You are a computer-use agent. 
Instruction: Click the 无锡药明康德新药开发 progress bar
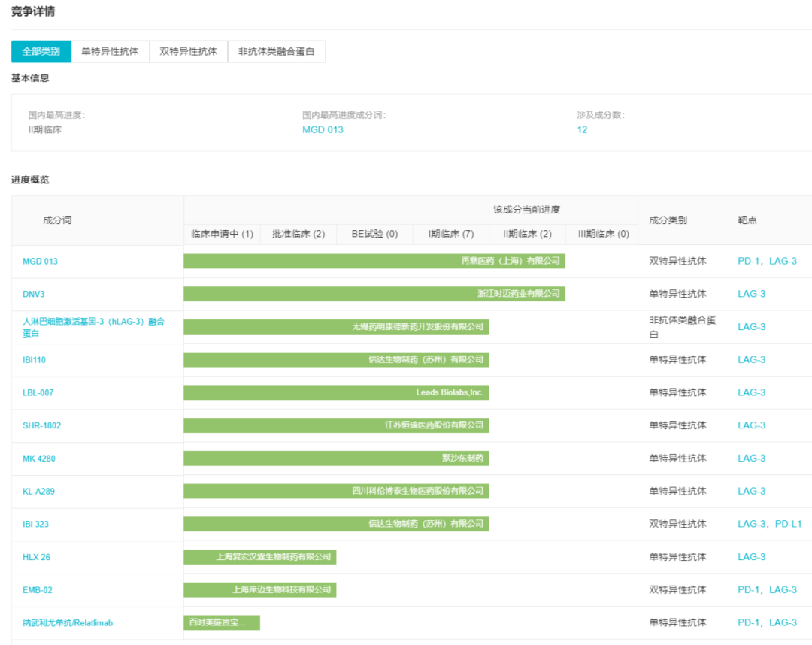[336, 327]
